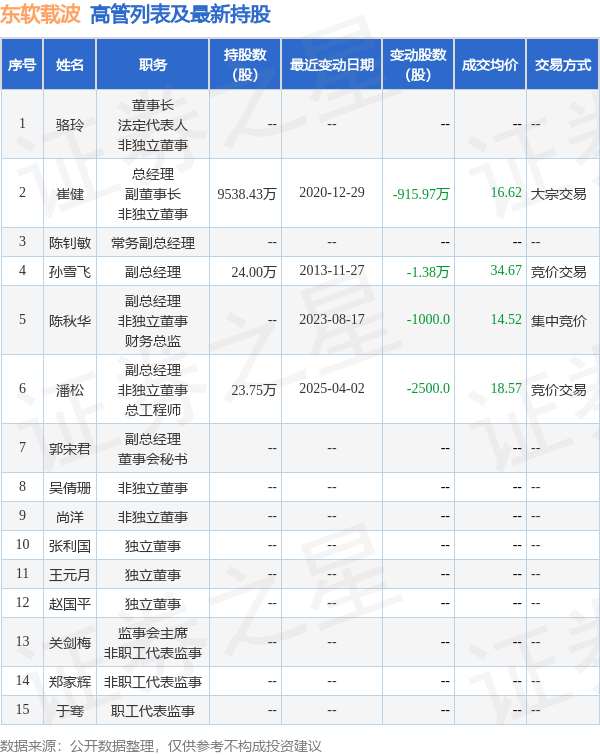This screenshot has width=600, height=755.
Task: Click the 职工代表监事 position in row 15
Action: 153,711
